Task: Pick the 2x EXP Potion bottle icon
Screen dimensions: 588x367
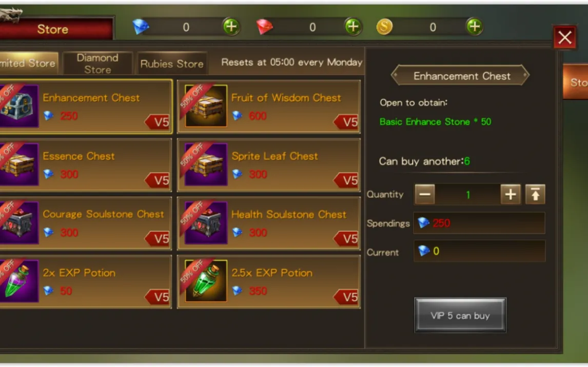Action: tap(18, 281)
